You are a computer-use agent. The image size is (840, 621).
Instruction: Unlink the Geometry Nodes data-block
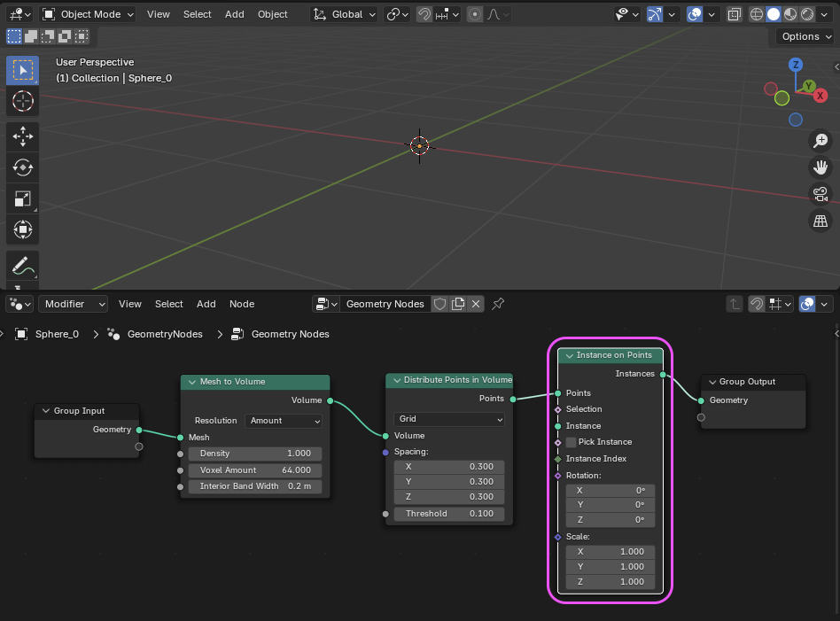tap(476, 304)
